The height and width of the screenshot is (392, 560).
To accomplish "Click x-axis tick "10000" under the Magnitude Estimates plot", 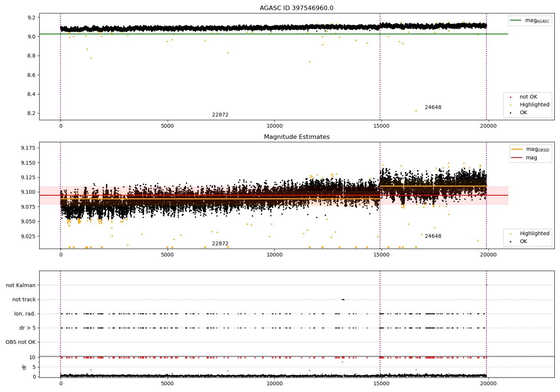I will pyautogui.click(x=274, y=255).
